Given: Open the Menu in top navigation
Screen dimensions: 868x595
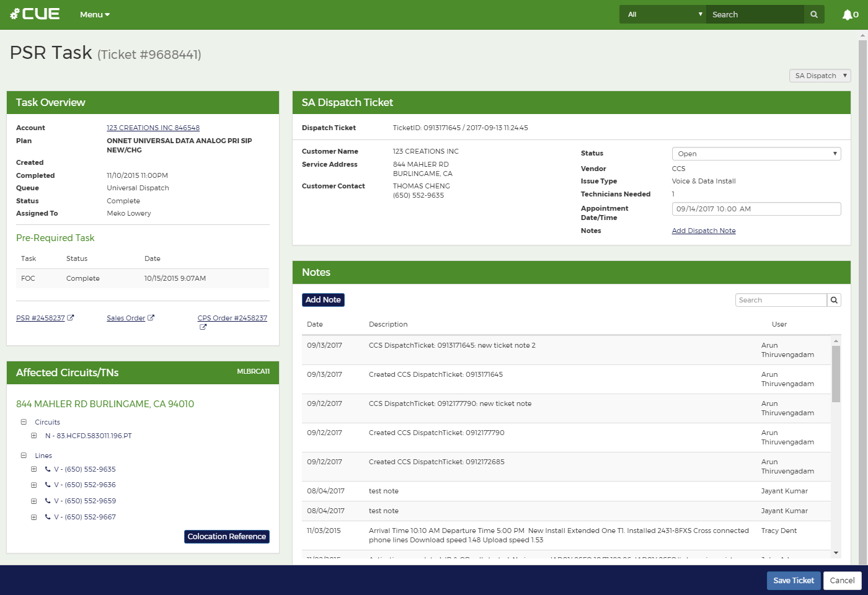Looking at the screenshot, I should tap(94, 15).
